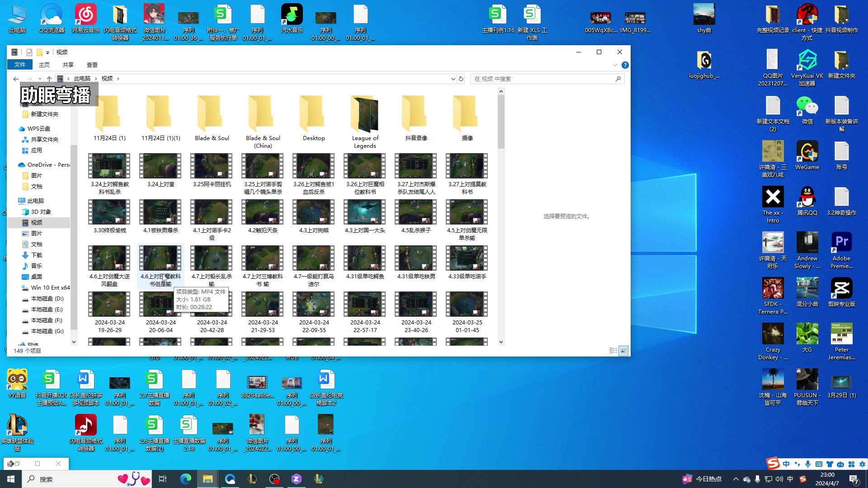The height and width of the screenshot is (488, 868).
Task: Open luojighub desktop icon
Action: (704, 65)
